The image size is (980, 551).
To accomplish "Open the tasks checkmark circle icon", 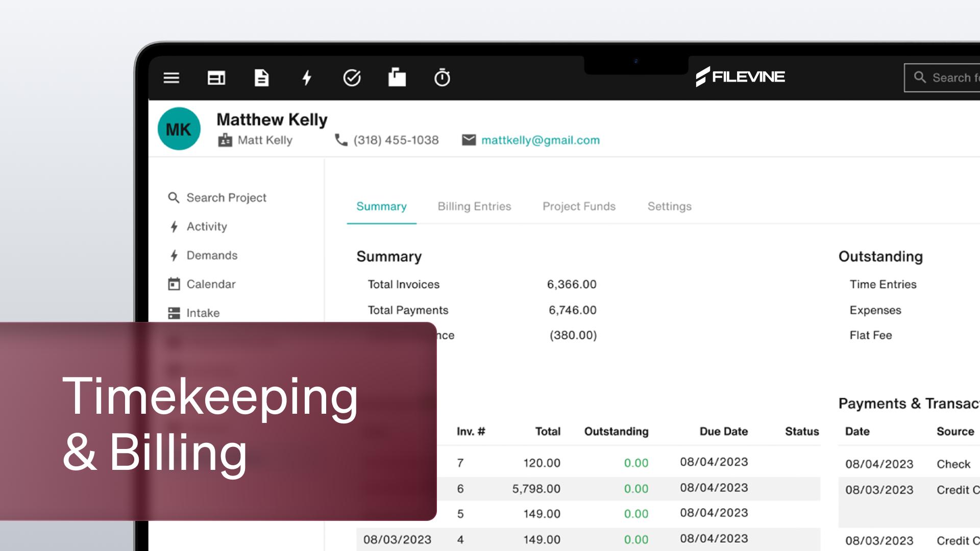I will click(352, 78).
